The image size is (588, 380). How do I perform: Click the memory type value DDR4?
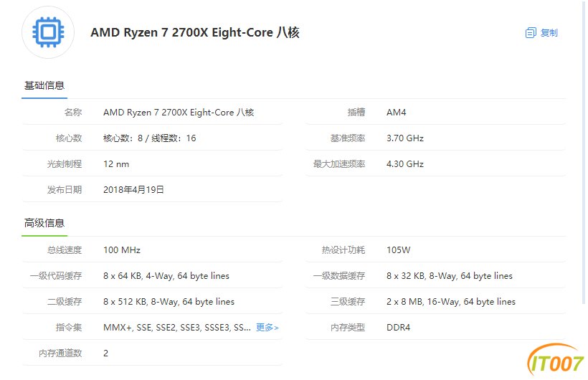pyautogui.click(x=398, y=328)
